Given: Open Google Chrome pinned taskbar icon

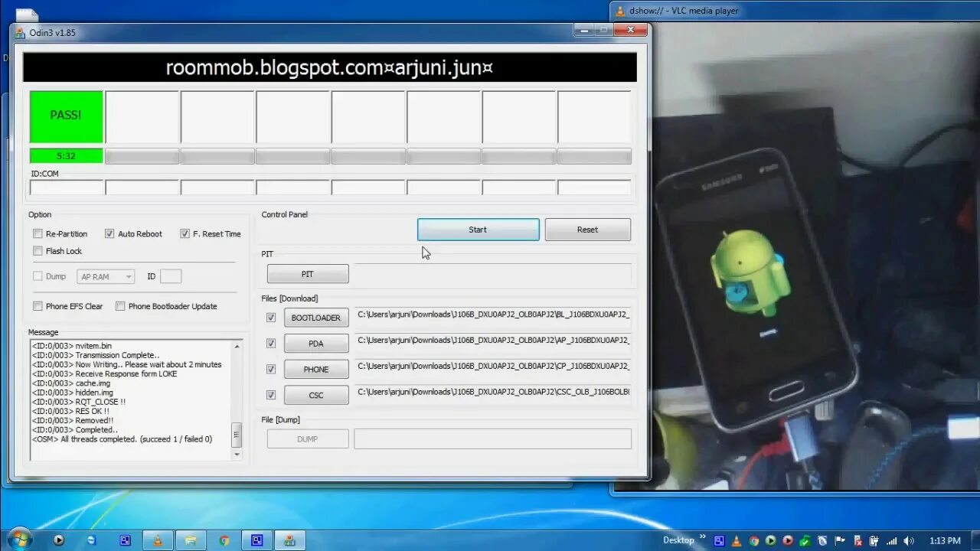Looking at the screenshot, I should 224,540.
